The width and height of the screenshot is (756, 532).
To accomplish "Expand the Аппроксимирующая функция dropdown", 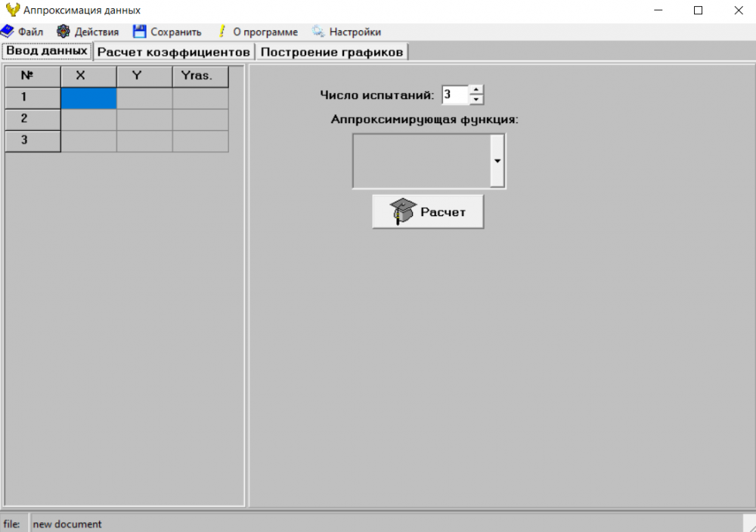I will tap(497, 161).
